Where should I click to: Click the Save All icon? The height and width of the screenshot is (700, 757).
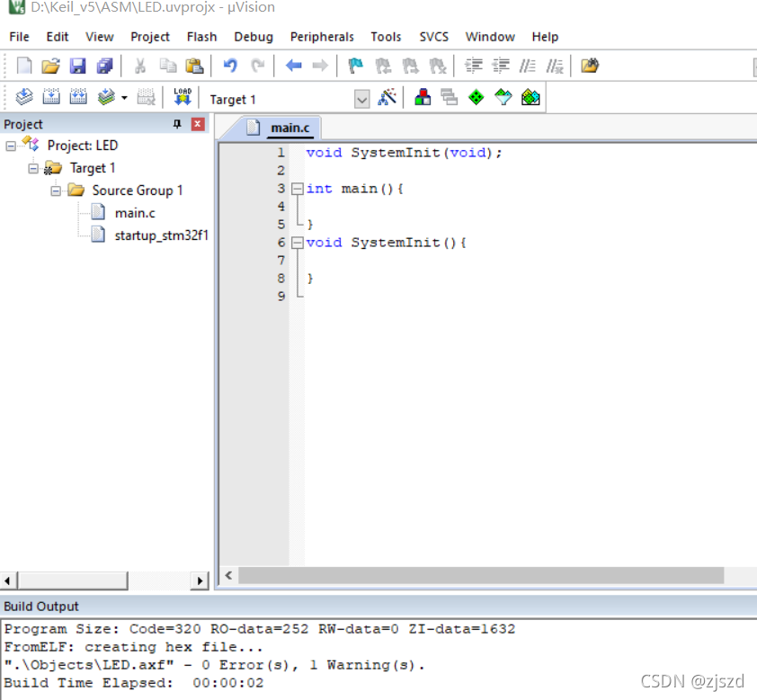click(105, 66)
